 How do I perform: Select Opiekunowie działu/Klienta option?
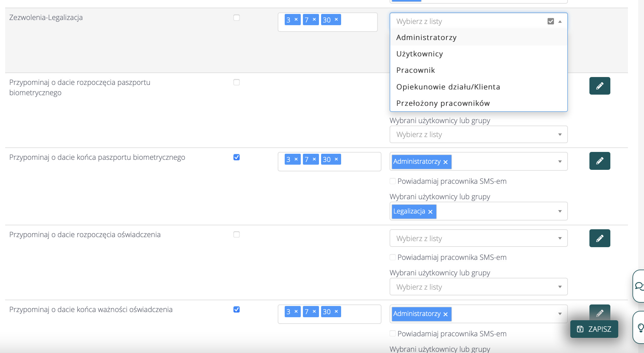tap(448, 87)
